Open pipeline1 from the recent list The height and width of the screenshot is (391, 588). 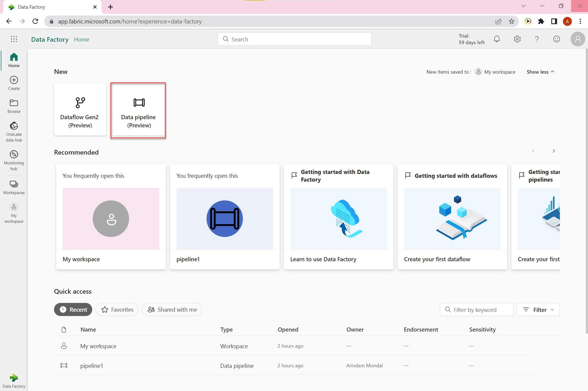pyautogui.click(x=92, y=366)
